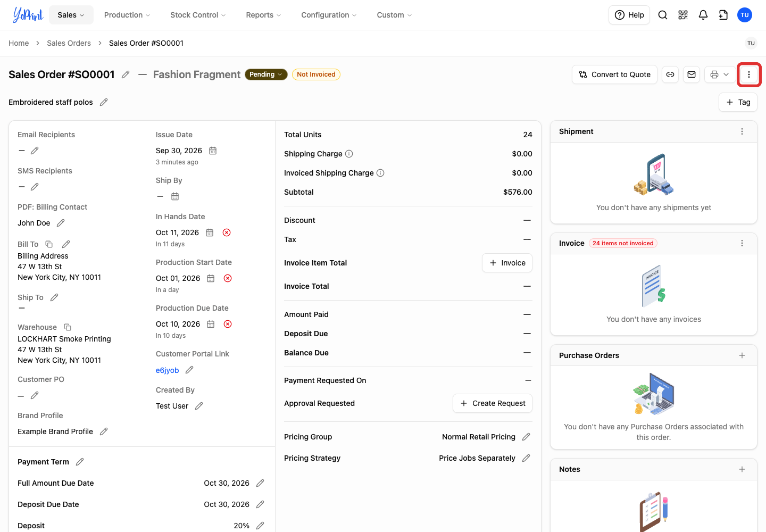Open calendar for Issue Date

click(213, 151)
